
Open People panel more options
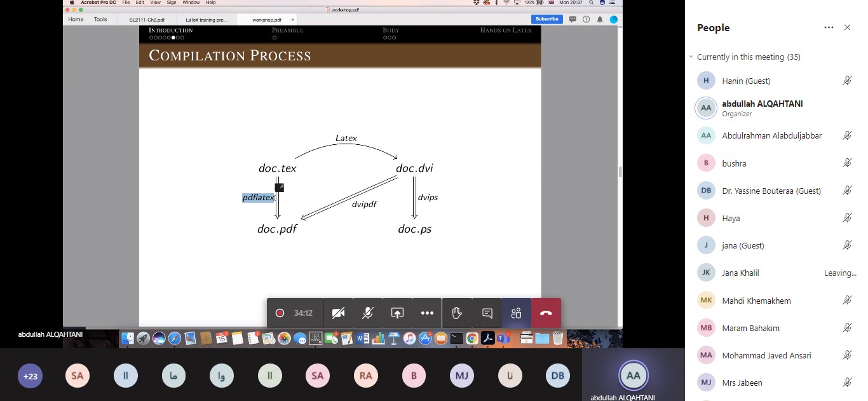[829, 28]
